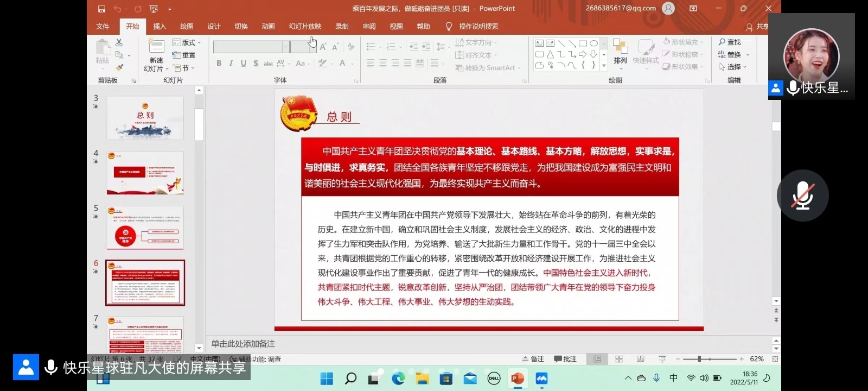The height and width of the screenshot is (391, 868).
Task: Toggle Underline formatting
Action: click(243, 64)
